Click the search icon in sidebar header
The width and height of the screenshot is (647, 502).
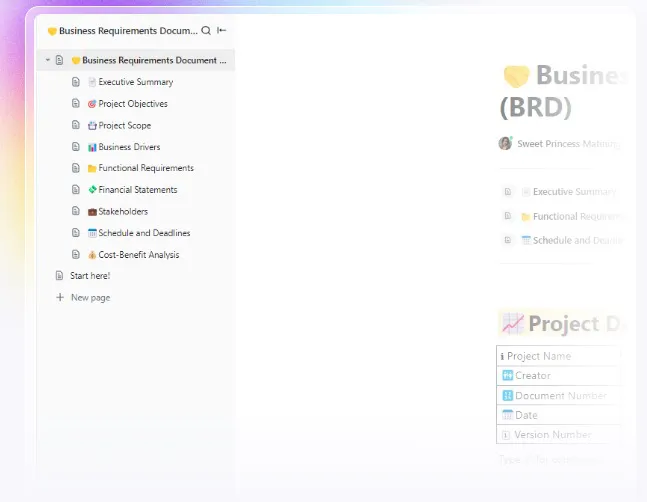[x=206, y=31]
